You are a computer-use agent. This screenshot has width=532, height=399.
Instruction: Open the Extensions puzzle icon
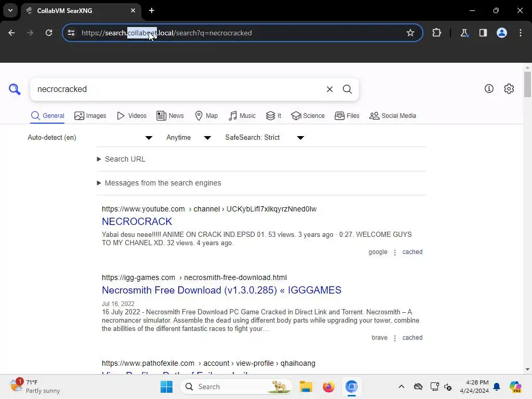pyautogui.click(x=436, y=33)
